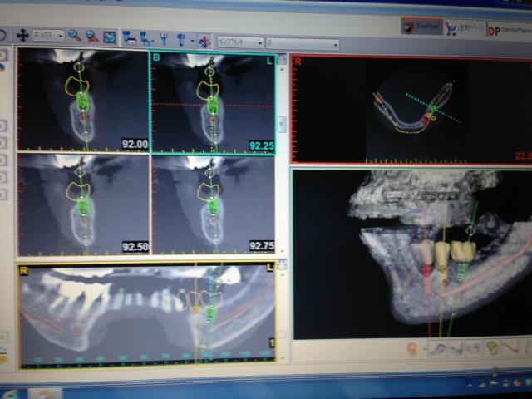Toggle the gray mandible icon below 3D view
The height and width of the screenshot is (399, 532).
tap(456, 349)
